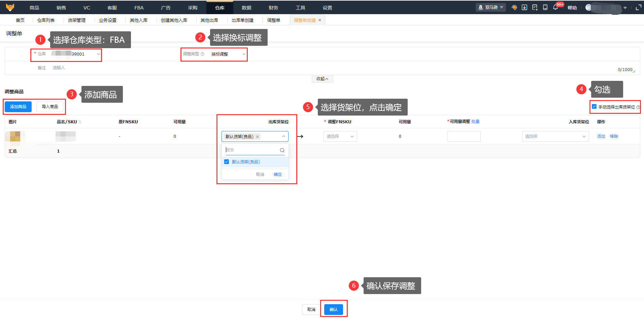Open the 销售 menu
The height and width of the screenshot is (319, 644).
tap(61, 7)
